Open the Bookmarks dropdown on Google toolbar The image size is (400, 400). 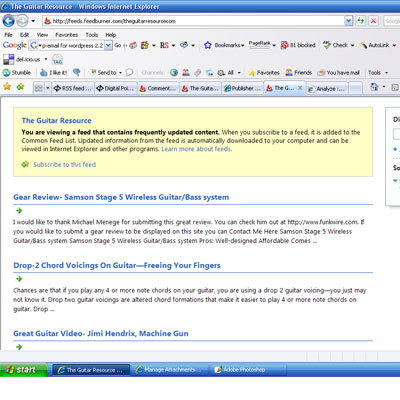(x=229, y=45)
